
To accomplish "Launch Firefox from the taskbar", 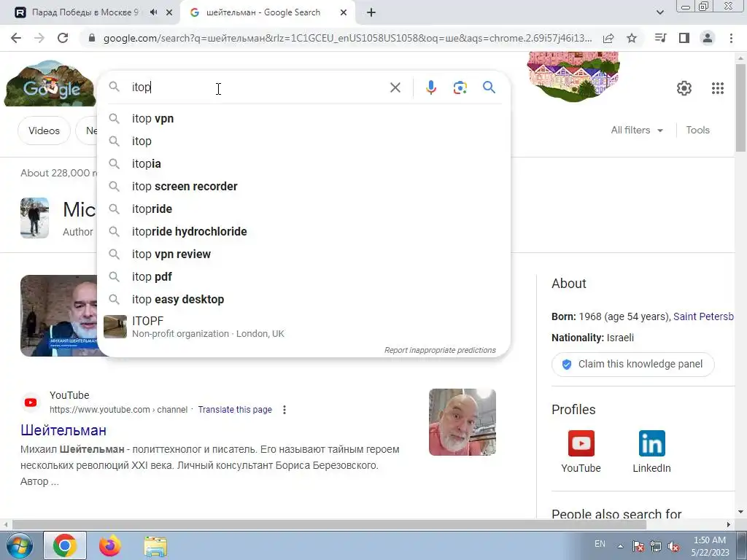I will point(110,545).
